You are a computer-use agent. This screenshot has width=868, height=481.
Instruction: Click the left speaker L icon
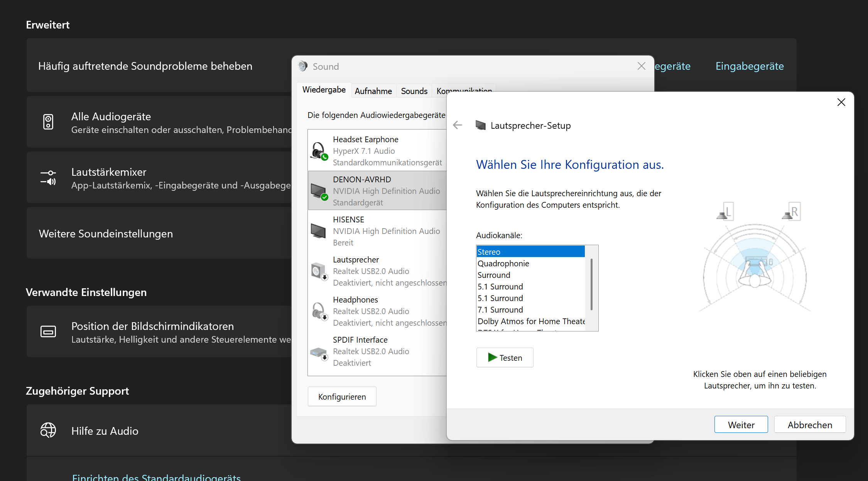(725, 212)
